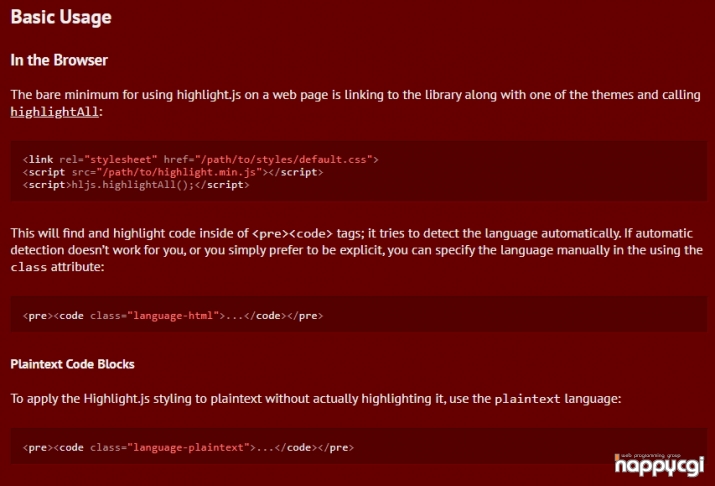715x486 pixels.
Task: Click the hljs.highlightAll() code line
Action: point(136,185)
